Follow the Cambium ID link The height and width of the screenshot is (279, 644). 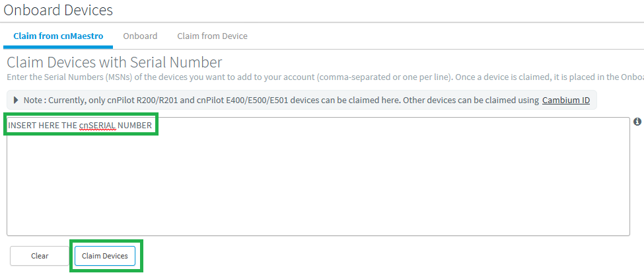pyautogui.click(x=566, y=100)
